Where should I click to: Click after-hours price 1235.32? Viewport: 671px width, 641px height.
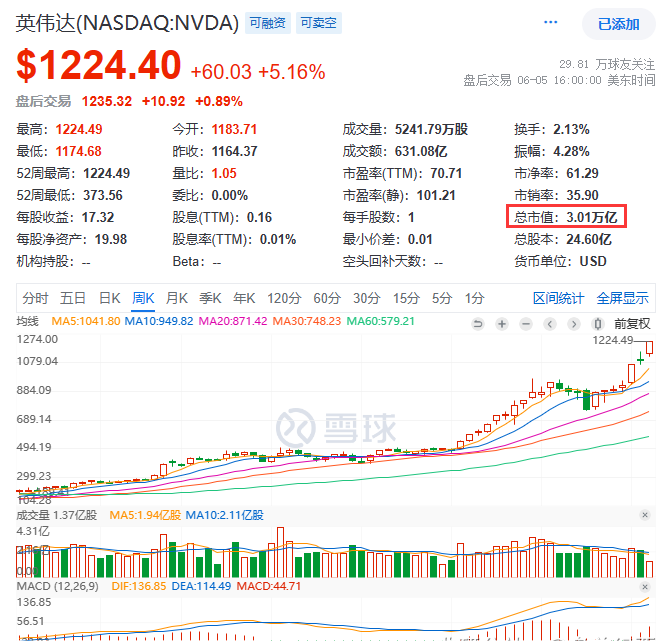click(107, 101)
